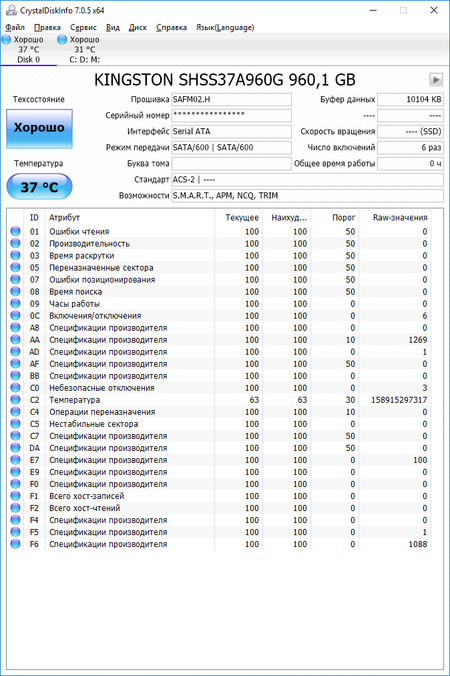Click the Интерфейс field Serial ATA
Image resolution: width=450 pixels, height=676 pixels.
coord(231,131)
